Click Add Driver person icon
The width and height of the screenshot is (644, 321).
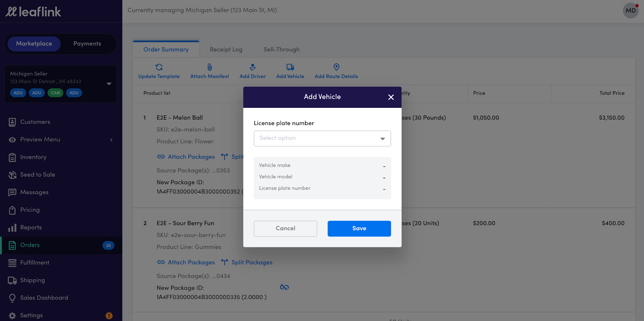click(x=252, y=67)
